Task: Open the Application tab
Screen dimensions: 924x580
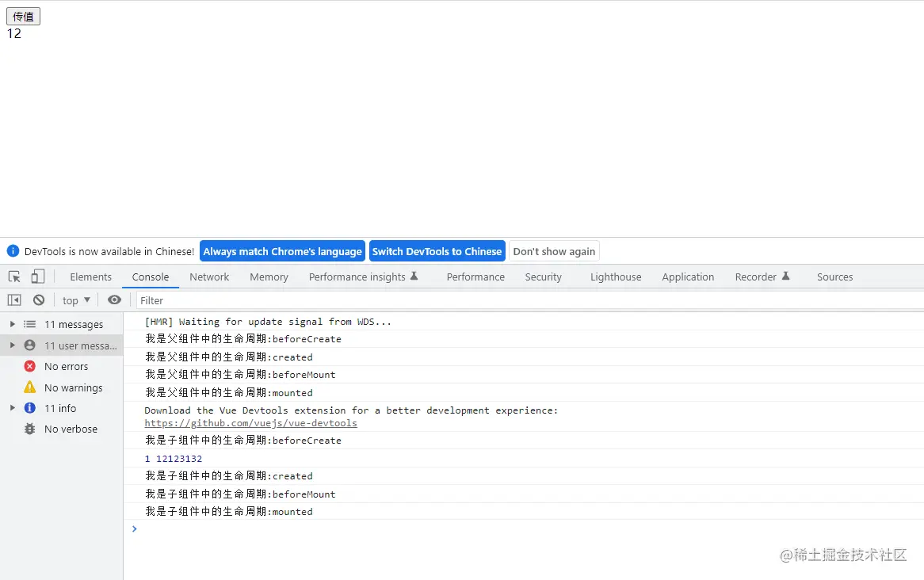Action: point(688,277)
